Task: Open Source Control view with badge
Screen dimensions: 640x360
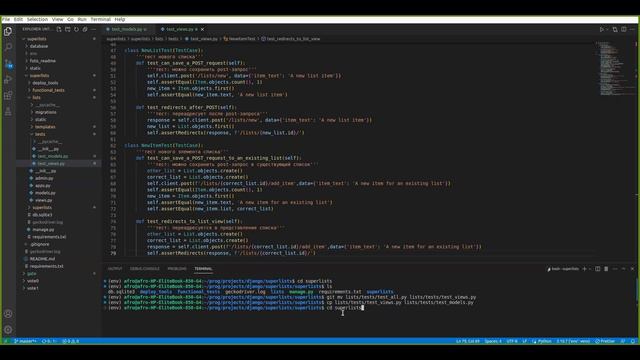Action: [8, 64]
